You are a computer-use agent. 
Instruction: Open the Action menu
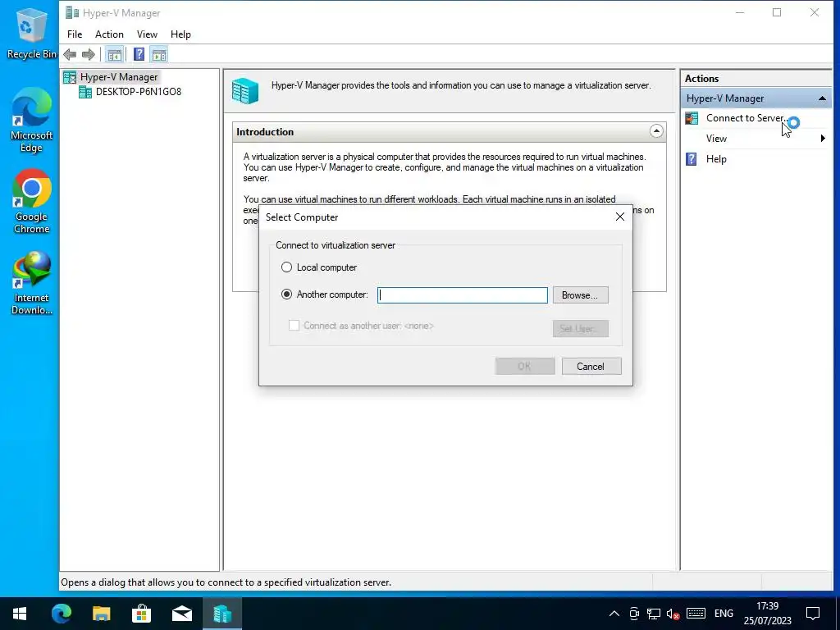pyautogui.click(x=109, y=34)
